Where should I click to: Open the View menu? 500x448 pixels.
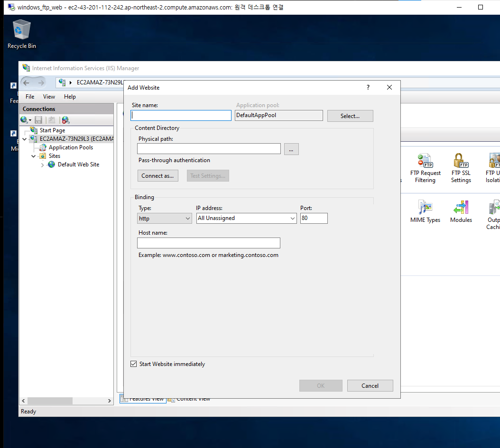coord(49,97)
